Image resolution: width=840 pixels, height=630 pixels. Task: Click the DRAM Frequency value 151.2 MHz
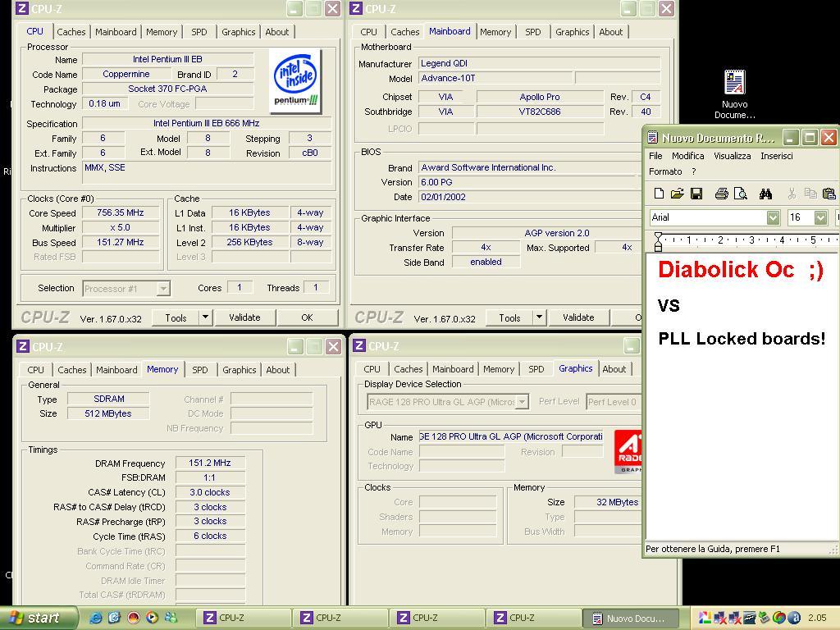pos(210,463)
